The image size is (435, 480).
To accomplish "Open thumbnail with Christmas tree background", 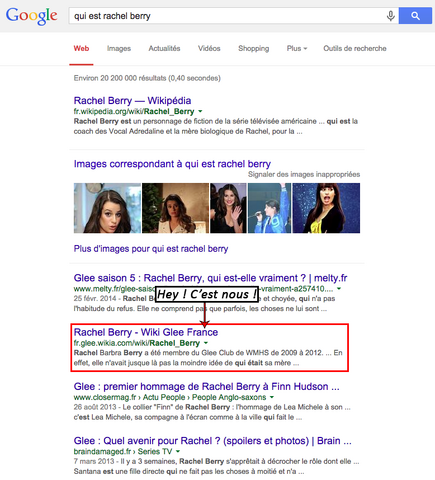I will pos(175,208).
